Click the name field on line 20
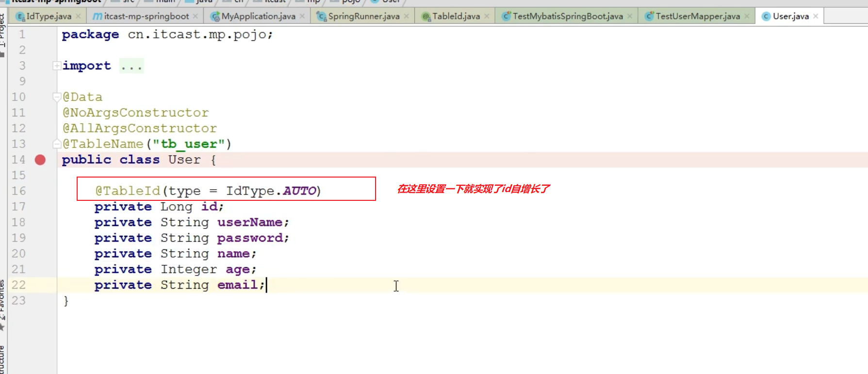The height and width of the screenshot is (374, 868). pos(233,253)
